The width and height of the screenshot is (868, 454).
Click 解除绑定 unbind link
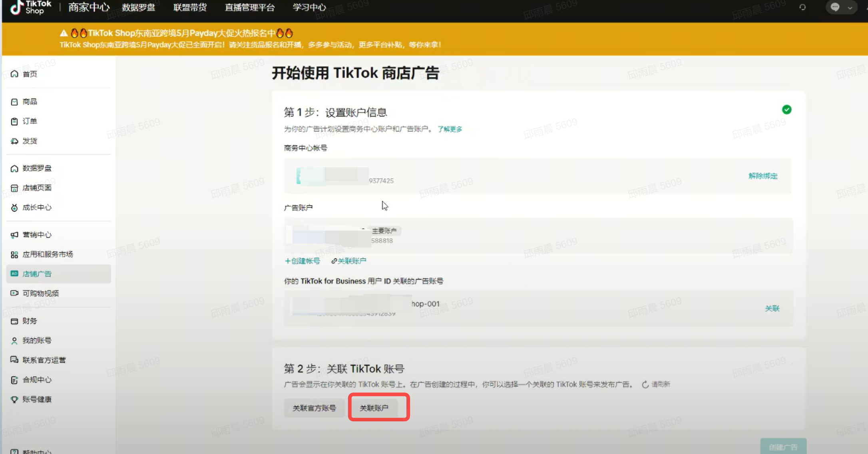coord(762,176)
